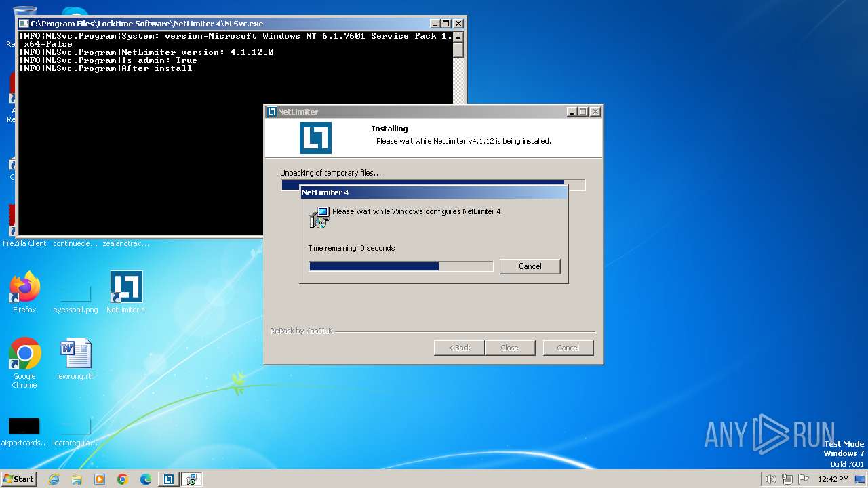Minimize the NLSvc.exe console window
Viewport: 868px width, 488px height.
[x=435, y=24]
